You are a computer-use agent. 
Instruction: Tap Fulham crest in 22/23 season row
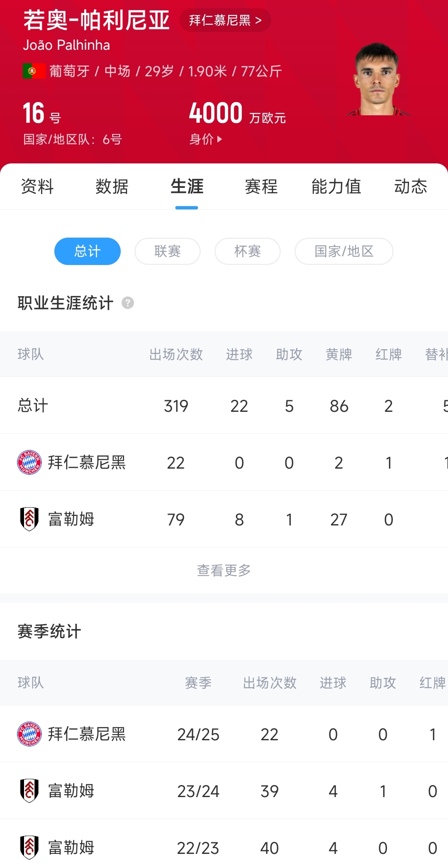point(29,847)
